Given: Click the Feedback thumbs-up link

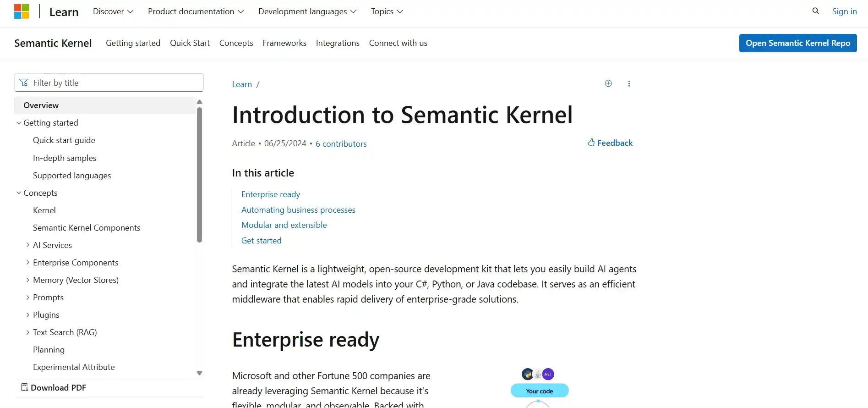Looking at the screenshot, I should coord(610,143).
